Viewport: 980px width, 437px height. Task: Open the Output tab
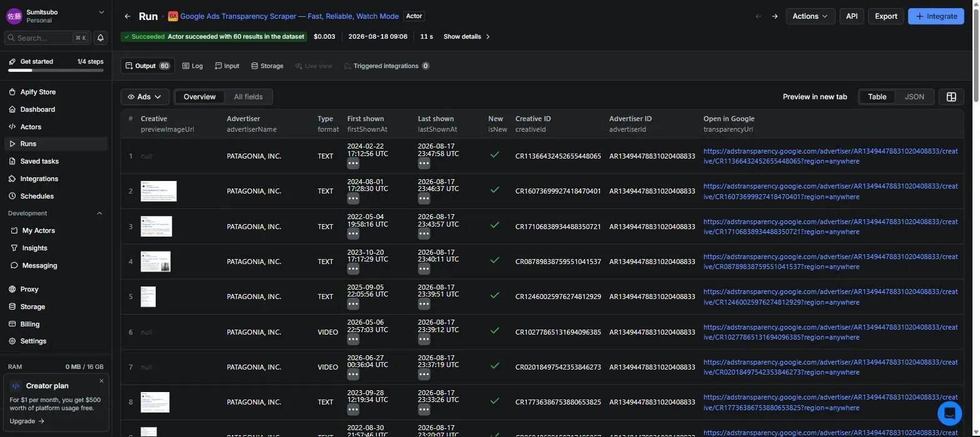(147, 66)
